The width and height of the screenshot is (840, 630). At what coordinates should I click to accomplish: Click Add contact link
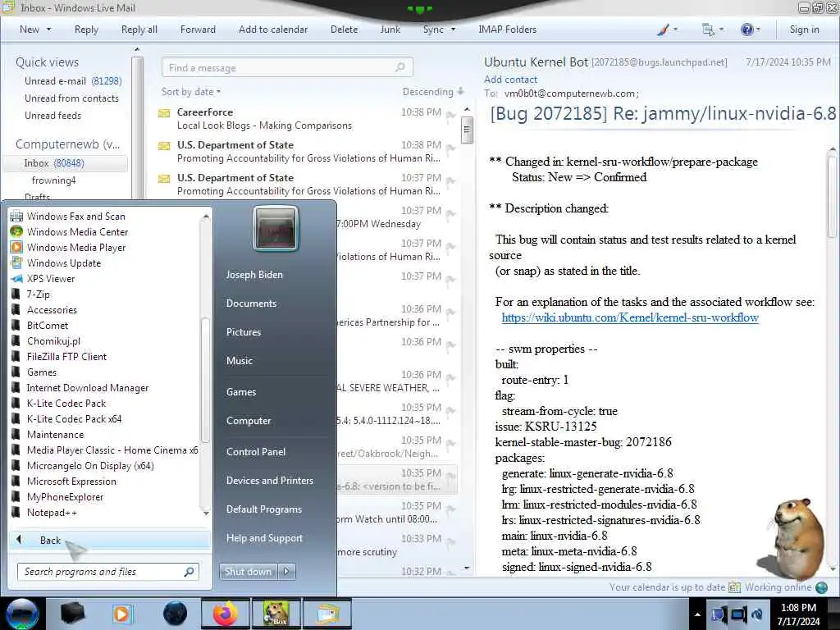coord(510,80)
